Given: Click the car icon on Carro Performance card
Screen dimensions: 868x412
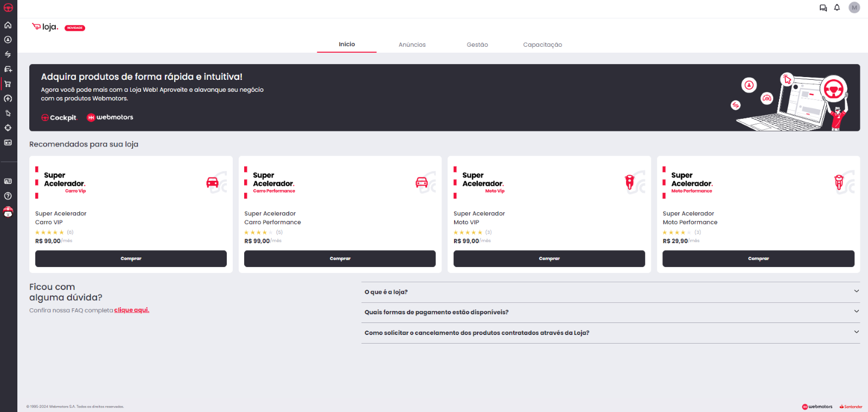Looking at the screenshot, I should pos(422,182).
